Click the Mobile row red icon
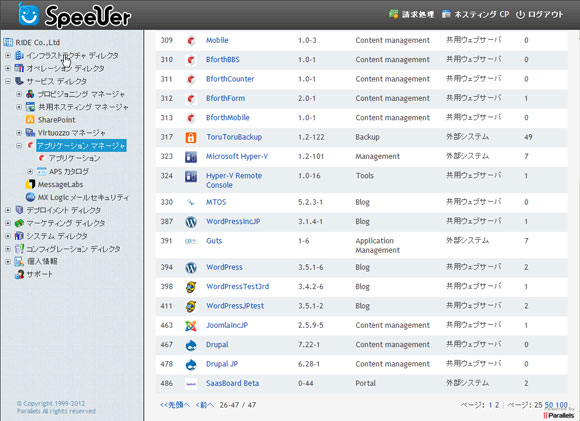Viewport: 580px width, 421px height. 190,40
